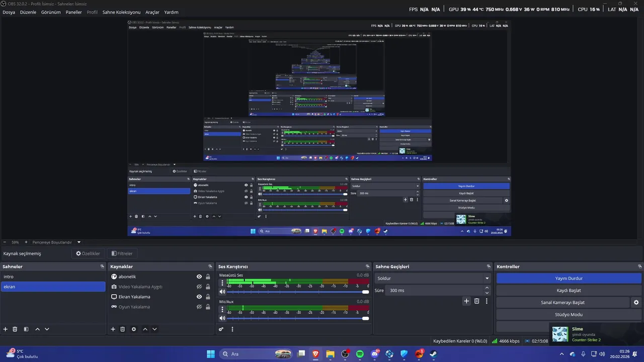Viewport: 644px width, 362px height.
Task: Add a new scene with plus icon in Sahneler
Action: (x=6, y=329)
